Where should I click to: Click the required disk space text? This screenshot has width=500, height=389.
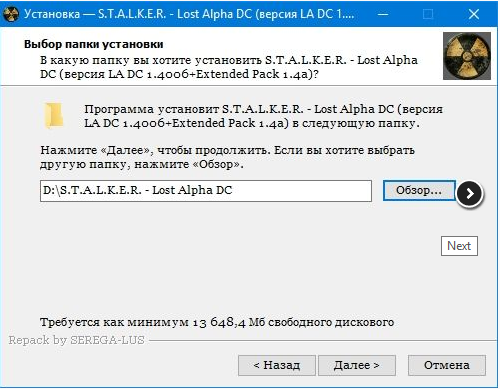pos(217,322)
